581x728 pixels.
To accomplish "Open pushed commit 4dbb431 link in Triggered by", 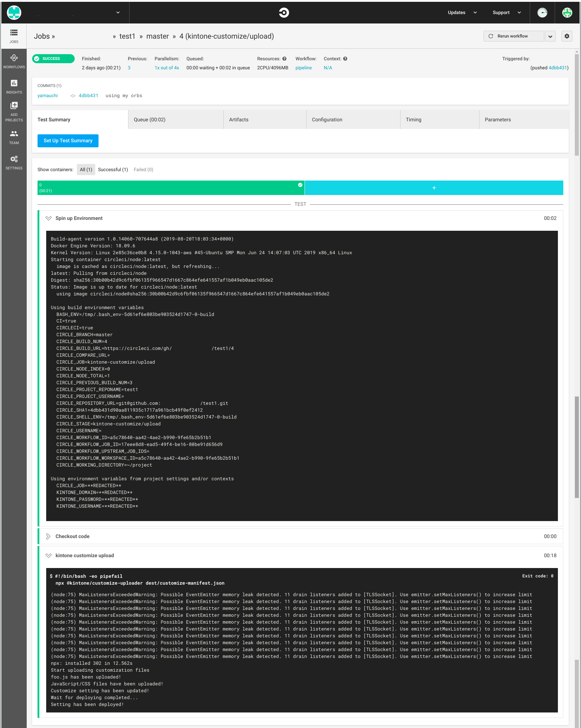I will (558, 68).
